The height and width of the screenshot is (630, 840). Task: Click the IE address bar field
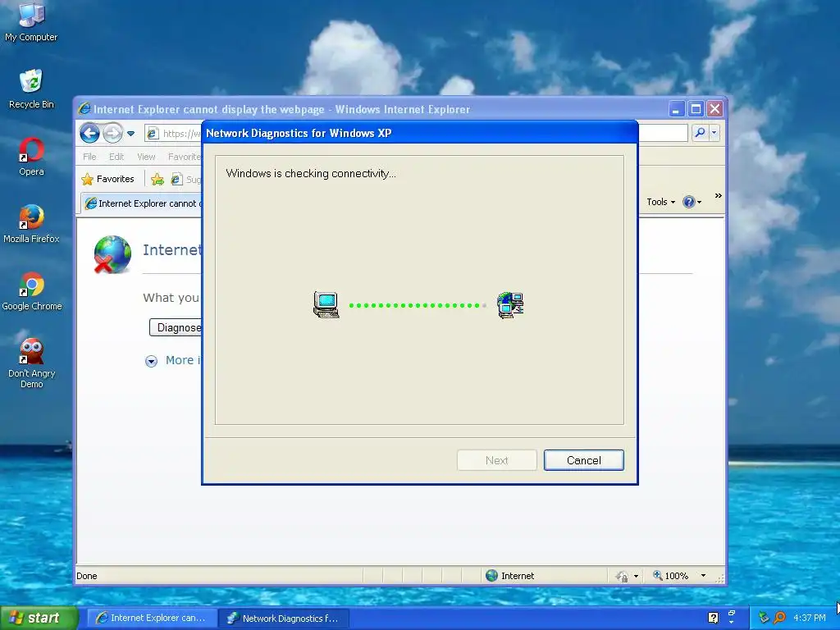coord(174,134)
